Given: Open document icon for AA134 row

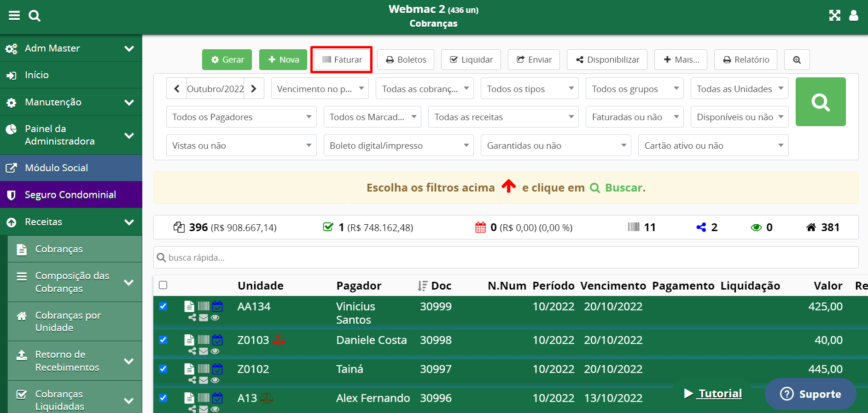Looking at the screenshot, I should [189, 306].
